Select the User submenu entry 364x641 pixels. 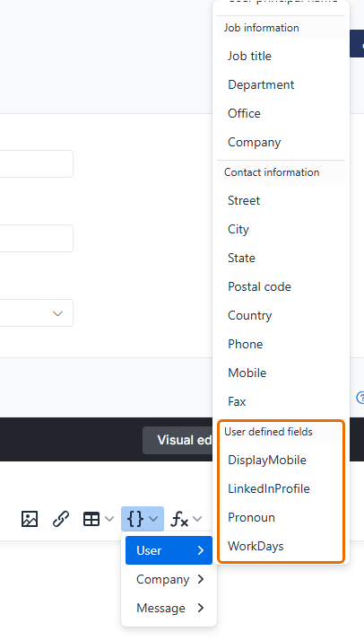tap(169, 550)
